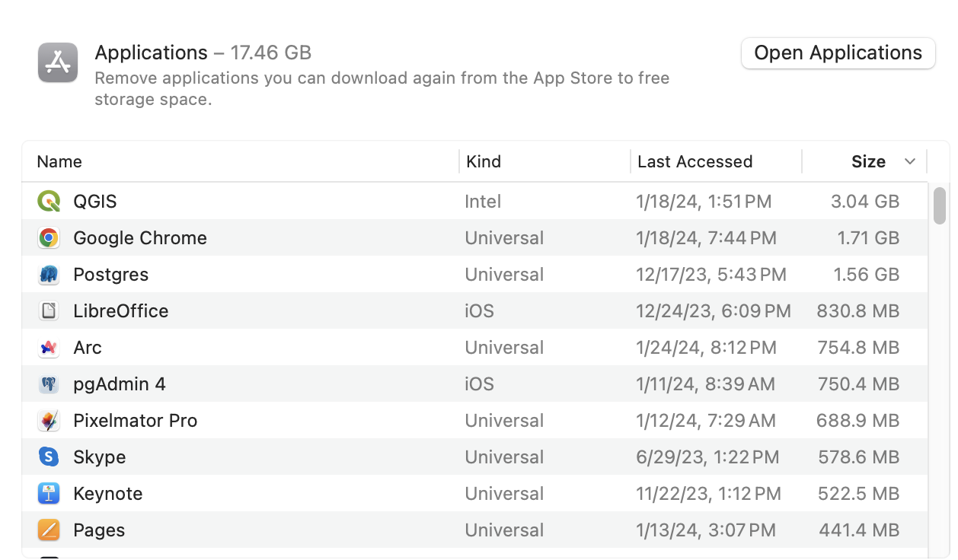Select the Arc row's Universal kind cell
This screenshot has width=958, height=560.
click(504, 348)
